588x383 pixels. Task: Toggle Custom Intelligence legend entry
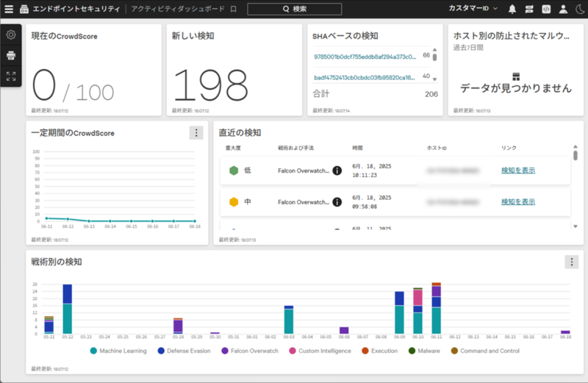point(320,351)
